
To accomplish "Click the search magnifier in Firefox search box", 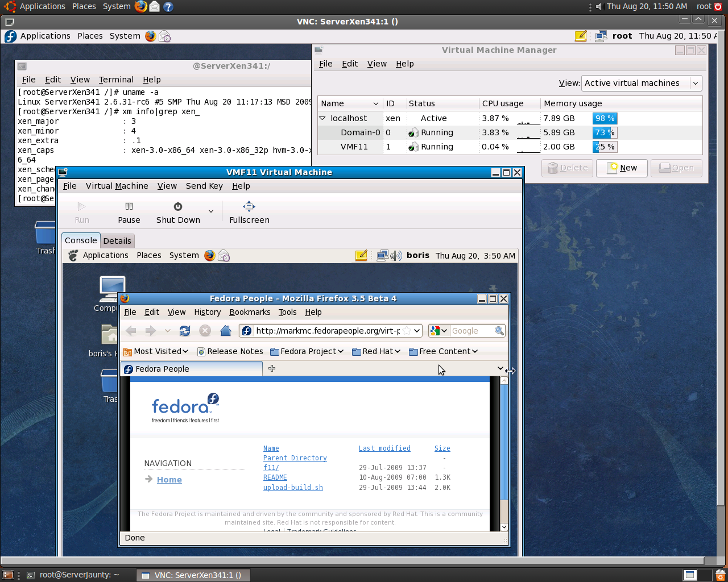I will 499,331.
